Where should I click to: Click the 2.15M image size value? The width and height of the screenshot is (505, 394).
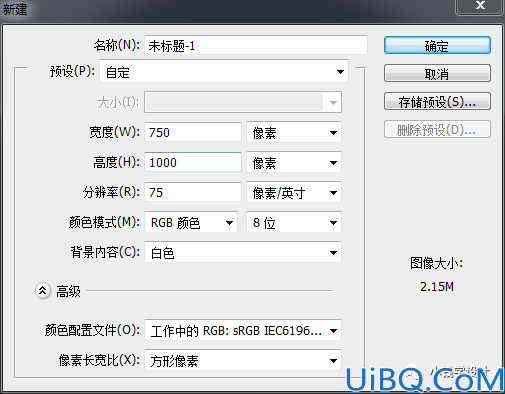tap(437, 287)
